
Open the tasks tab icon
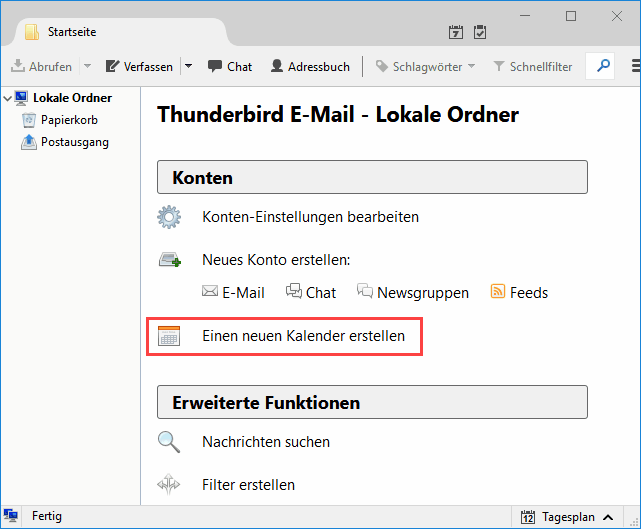pos(480,32)
